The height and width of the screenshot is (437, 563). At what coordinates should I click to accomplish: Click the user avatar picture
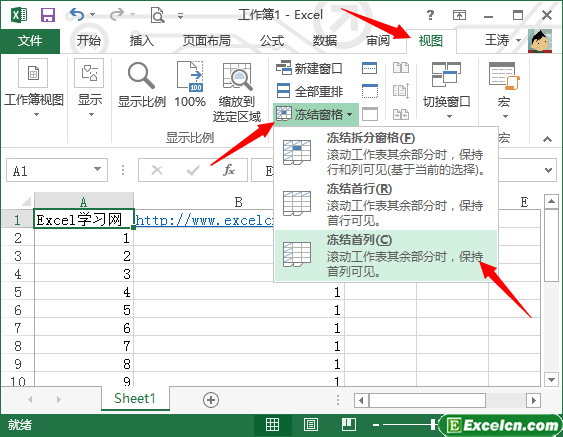click(x=540, y=41)
